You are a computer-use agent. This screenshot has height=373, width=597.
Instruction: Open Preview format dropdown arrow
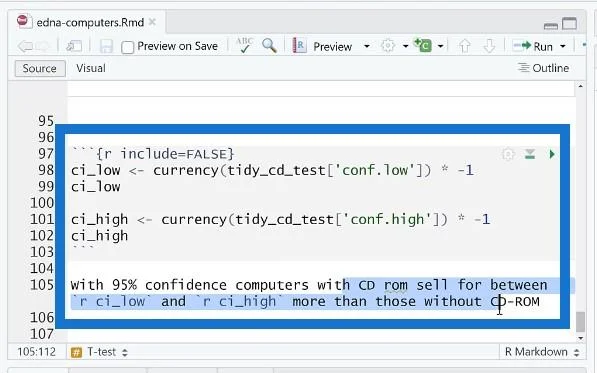(367, 46)
